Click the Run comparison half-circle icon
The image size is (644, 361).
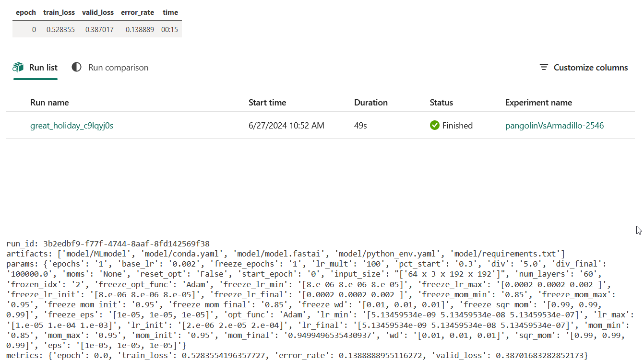(x=77, y=67)
